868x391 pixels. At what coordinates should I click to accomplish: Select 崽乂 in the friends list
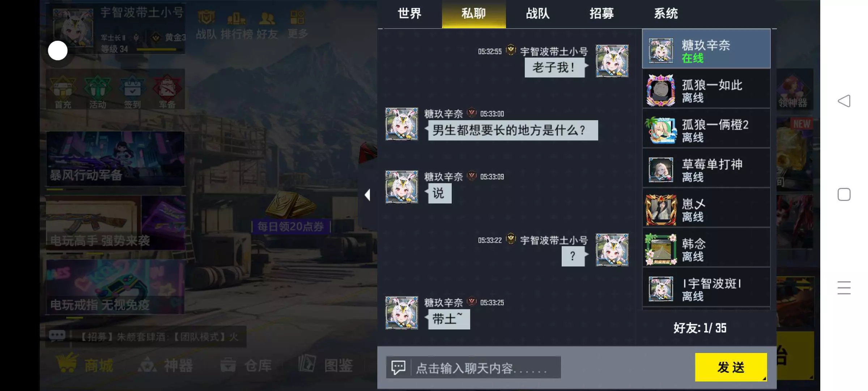706,210
